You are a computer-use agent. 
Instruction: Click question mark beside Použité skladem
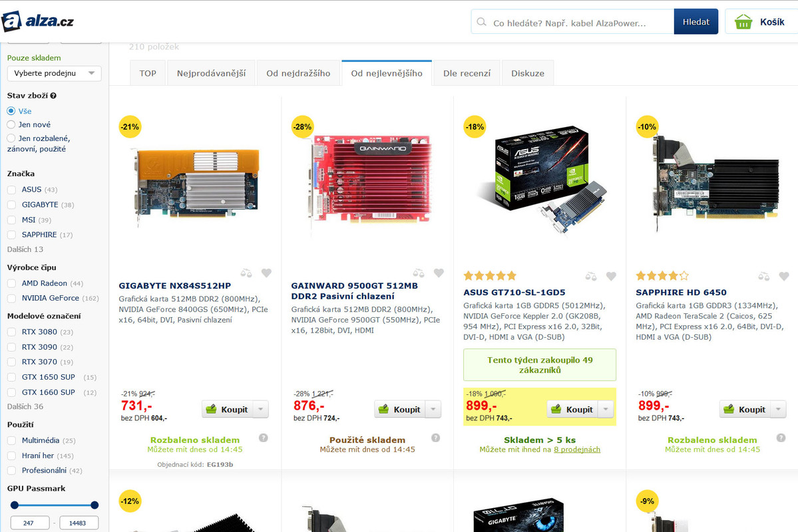pyautogui.click(x=436, y=438)
